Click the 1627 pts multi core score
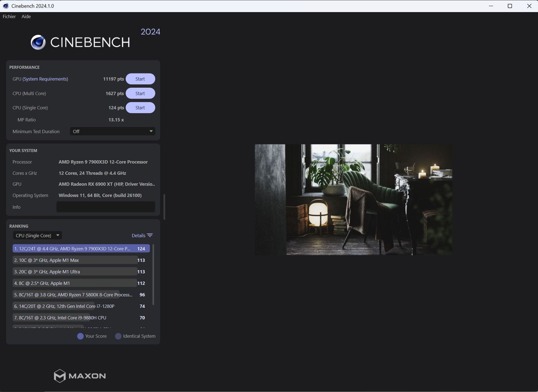This screenshot has width=538, height=392. [115, 94]
